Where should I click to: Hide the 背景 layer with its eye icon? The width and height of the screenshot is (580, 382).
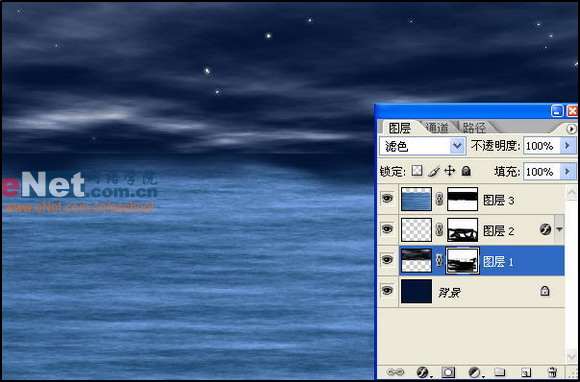[x=387, y=291]
